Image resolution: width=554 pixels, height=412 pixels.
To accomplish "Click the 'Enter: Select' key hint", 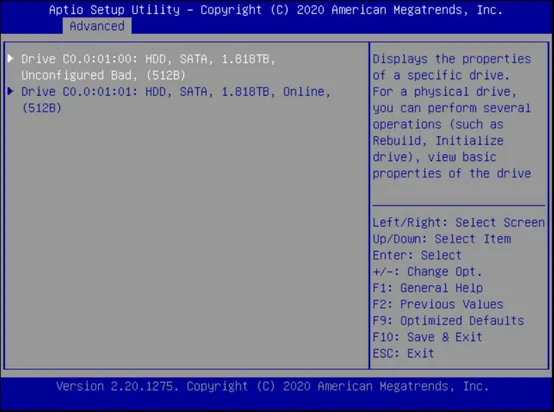I will tap(417, 255).
